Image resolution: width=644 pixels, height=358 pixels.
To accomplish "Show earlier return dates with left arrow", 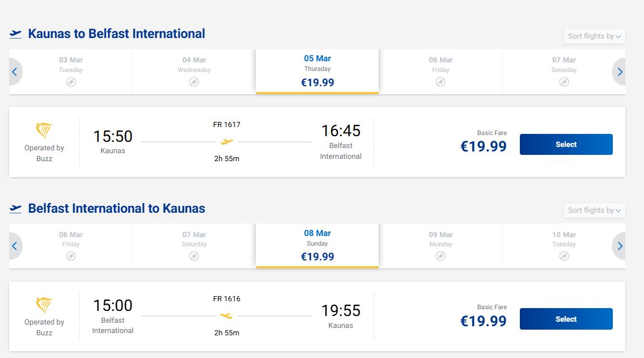I will coord(15,246).
